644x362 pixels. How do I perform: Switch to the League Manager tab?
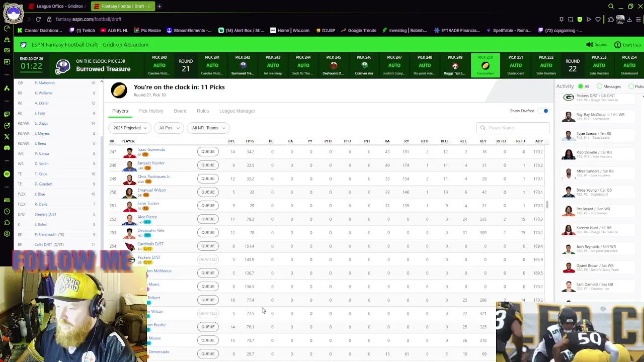pos(237,111)
